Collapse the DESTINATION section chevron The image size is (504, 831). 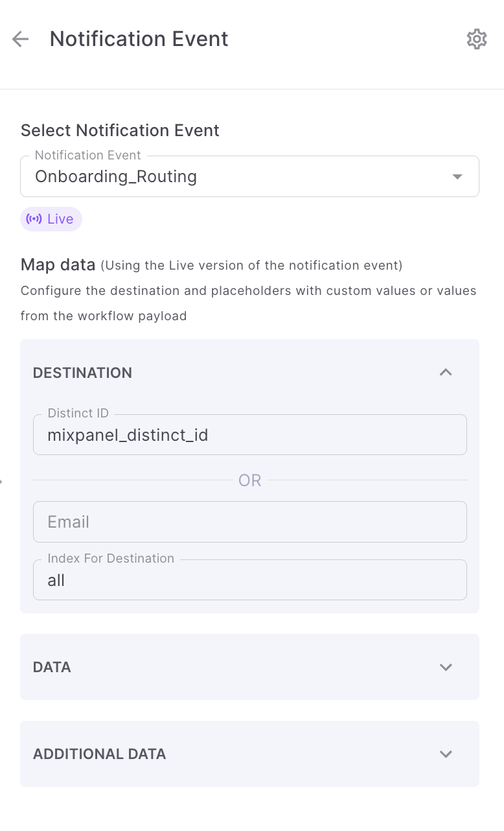[x=446, y=373]
